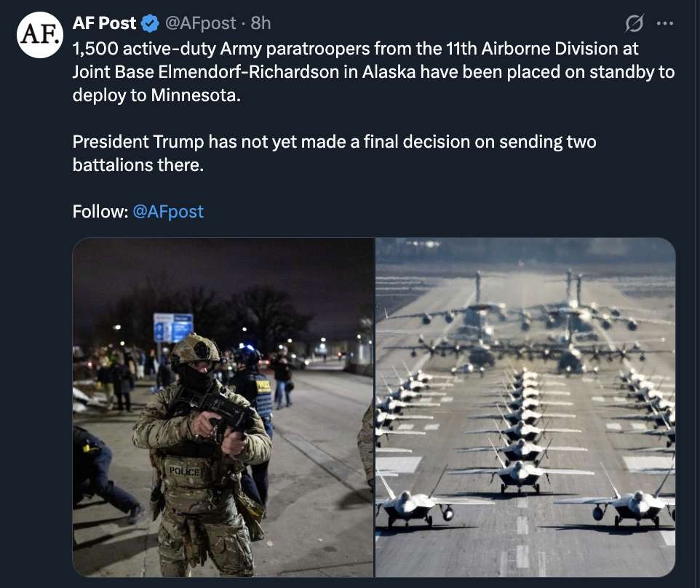Click the phrase "deploy to Minnesota."
The image size is (700, 588).
pyautogui.click(x=156, y=96)
